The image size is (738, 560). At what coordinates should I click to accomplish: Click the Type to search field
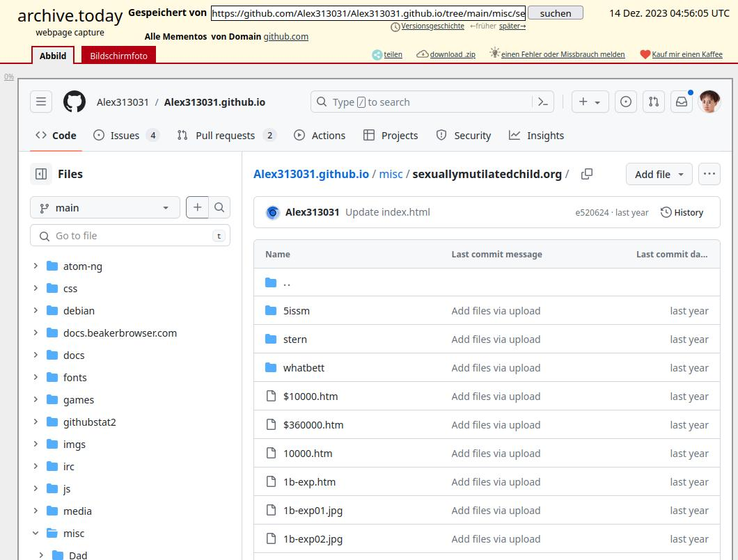point(432,102)
